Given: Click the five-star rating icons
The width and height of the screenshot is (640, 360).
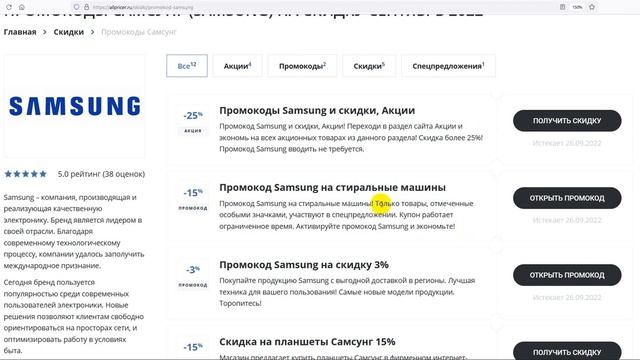Looking at the screenshot, I should coord(25,174).
